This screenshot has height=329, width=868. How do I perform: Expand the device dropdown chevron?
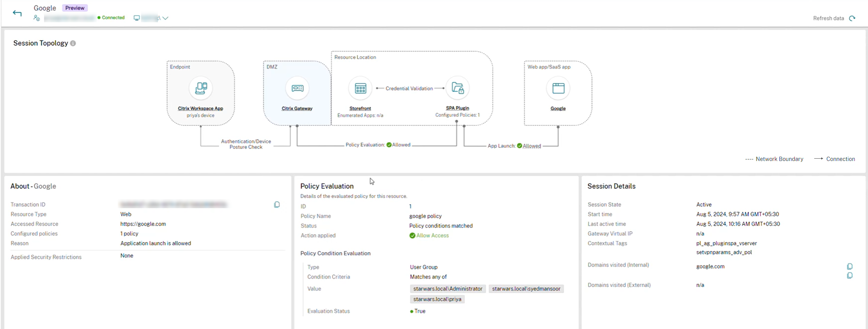click(x=165, y=18)
